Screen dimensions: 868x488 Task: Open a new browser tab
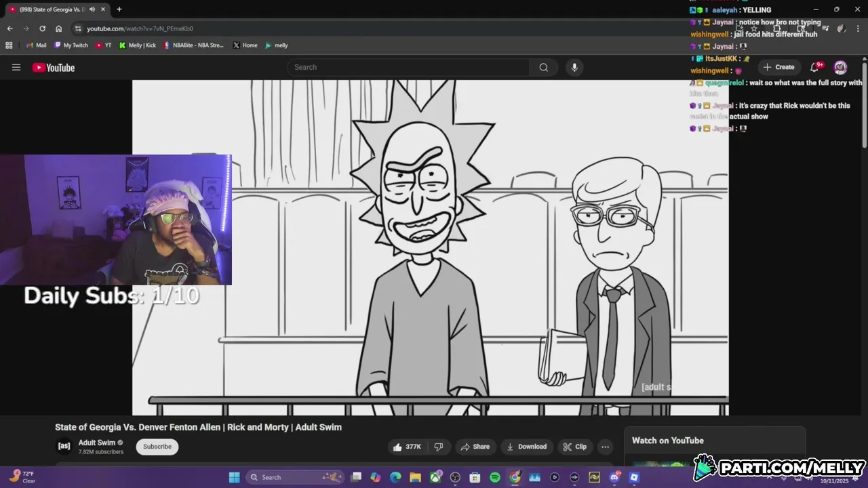(119, 9)
